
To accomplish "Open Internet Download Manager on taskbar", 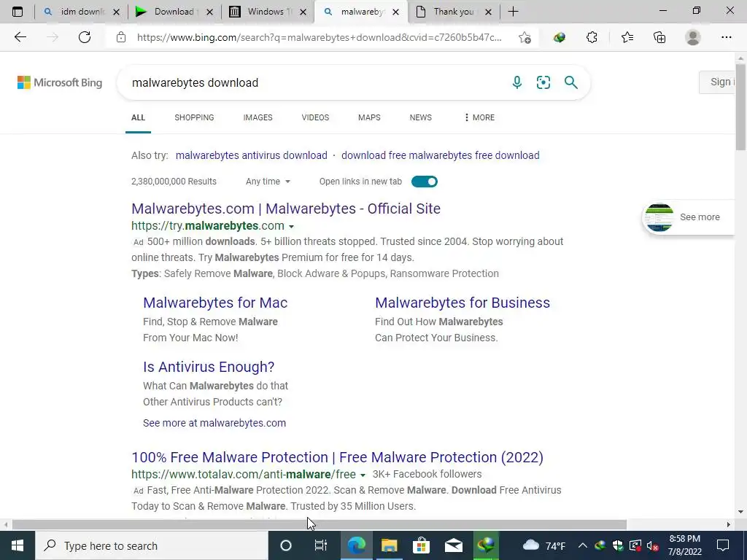I will [485, 545].
